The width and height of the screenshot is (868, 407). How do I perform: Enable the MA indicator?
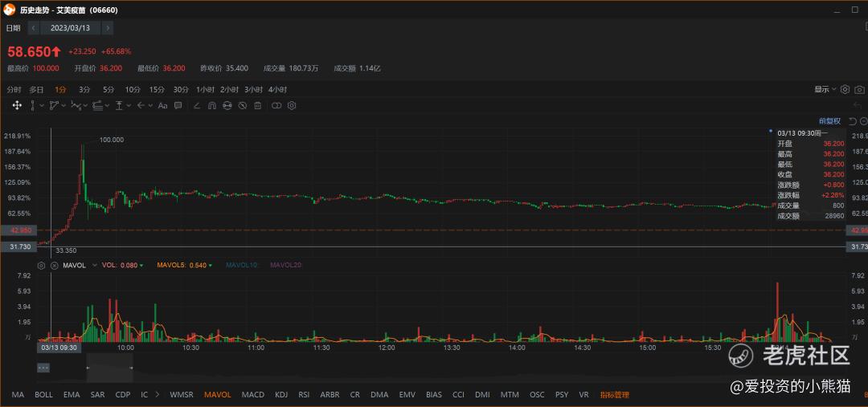click(x=18, y=395)
